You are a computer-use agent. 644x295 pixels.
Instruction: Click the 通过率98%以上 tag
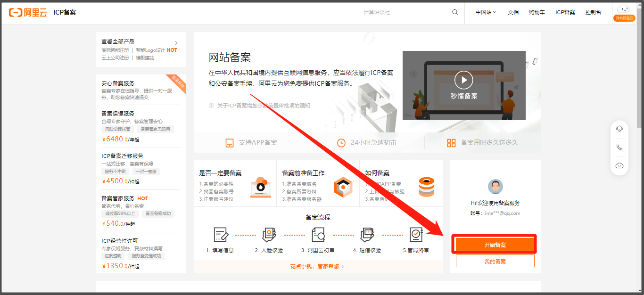pyautogui.click(x=121, y=214)
